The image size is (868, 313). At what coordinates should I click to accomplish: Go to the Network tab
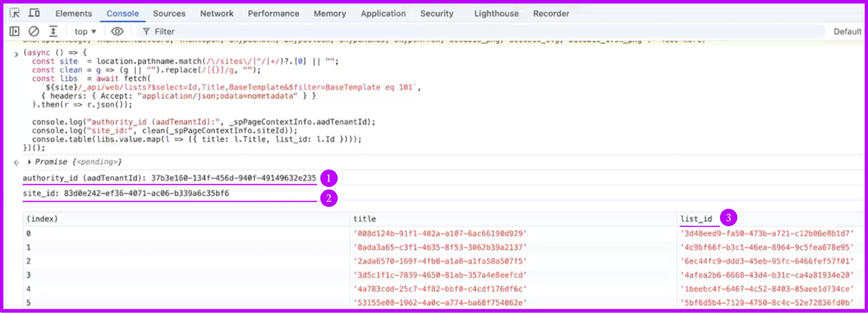tap(217, 13)
